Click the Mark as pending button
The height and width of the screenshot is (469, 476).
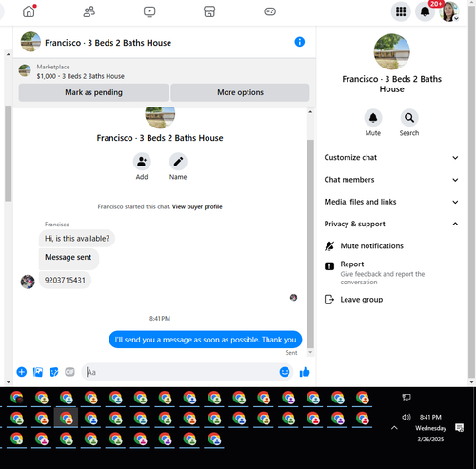pos(93,92)
